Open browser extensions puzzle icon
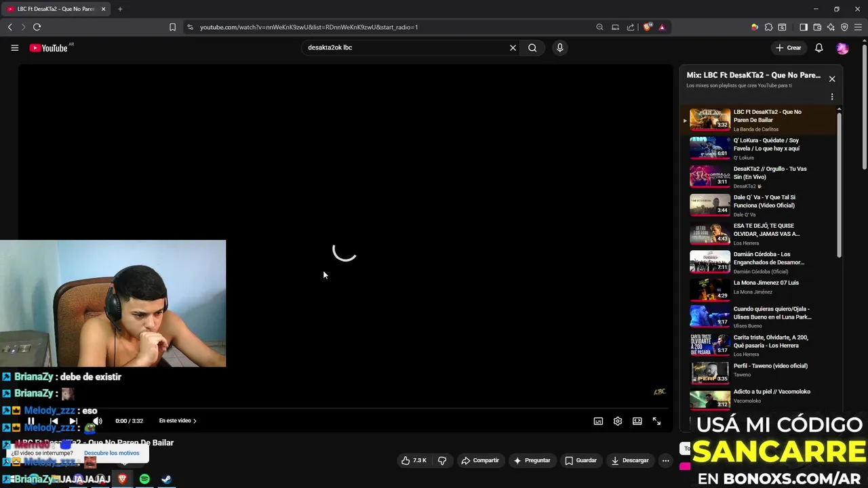This screenshot has width=868, height=488. (x=768, y=27)
